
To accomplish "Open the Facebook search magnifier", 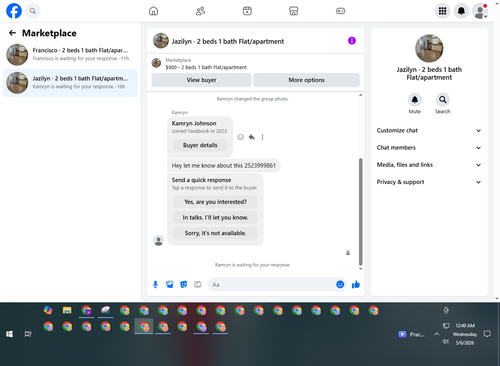I will pos(33,11).
